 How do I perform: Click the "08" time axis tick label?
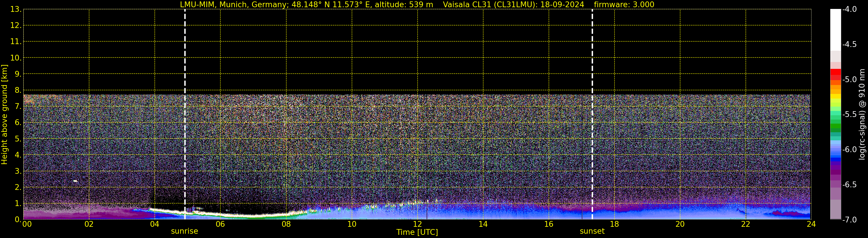[286, 224]
